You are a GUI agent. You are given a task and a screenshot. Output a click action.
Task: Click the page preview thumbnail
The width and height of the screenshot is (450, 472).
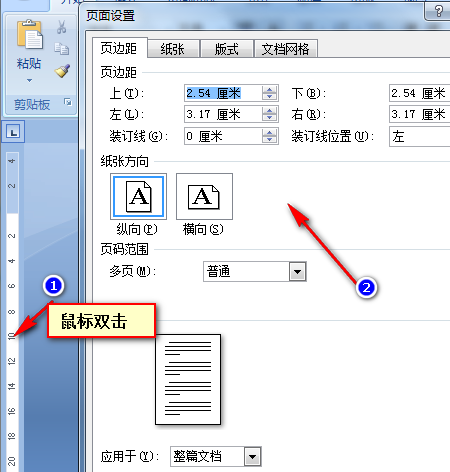(x=188, y=379)
